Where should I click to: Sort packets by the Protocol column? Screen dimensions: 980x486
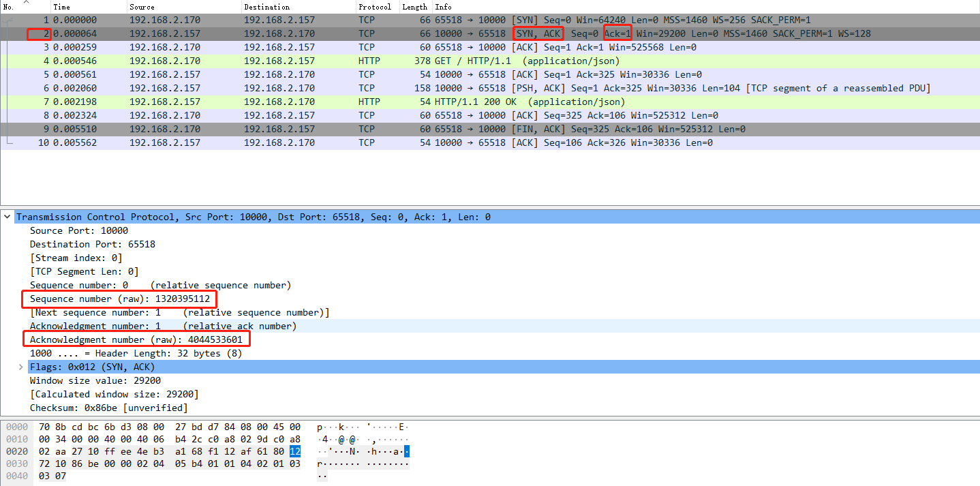(x=376, y=7)
